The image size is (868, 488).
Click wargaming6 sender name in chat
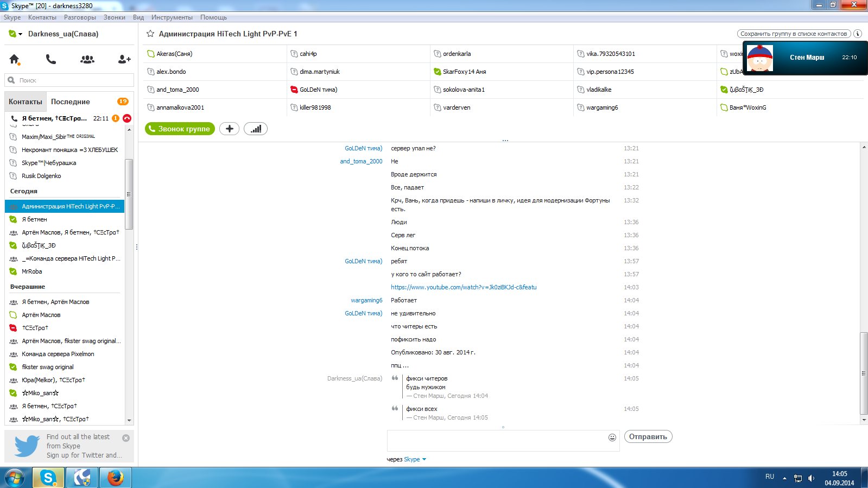click(x=366, y=300)
